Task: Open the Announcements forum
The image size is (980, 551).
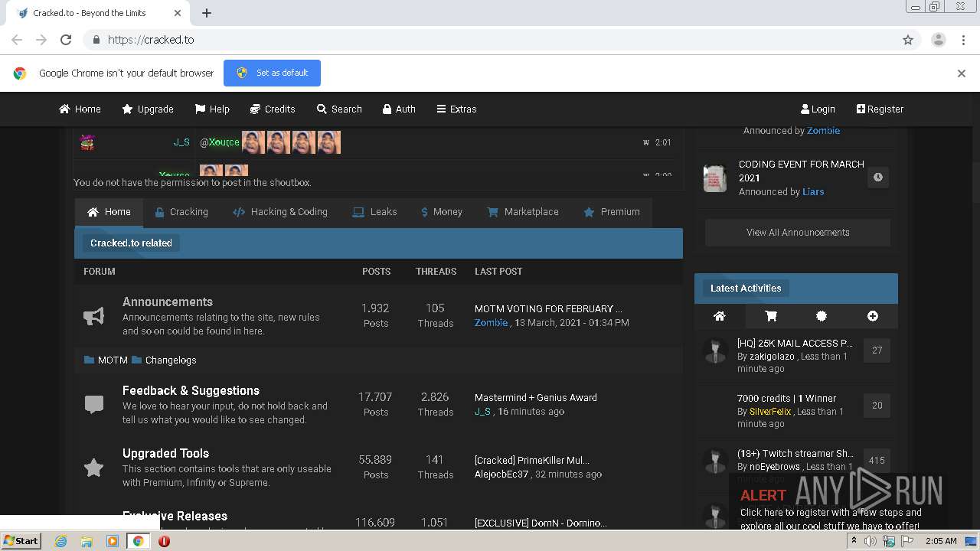Action: pos(168,302)
